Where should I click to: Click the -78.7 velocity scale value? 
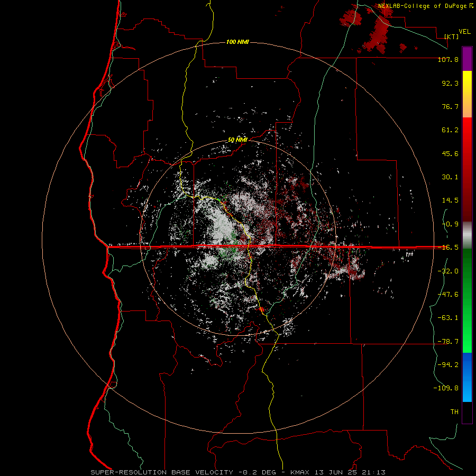pyautogui.click(x=448, y=342)
